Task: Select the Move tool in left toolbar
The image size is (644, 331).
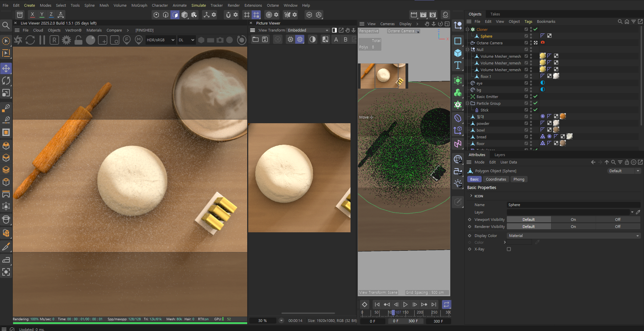Action: pos(6,68)
